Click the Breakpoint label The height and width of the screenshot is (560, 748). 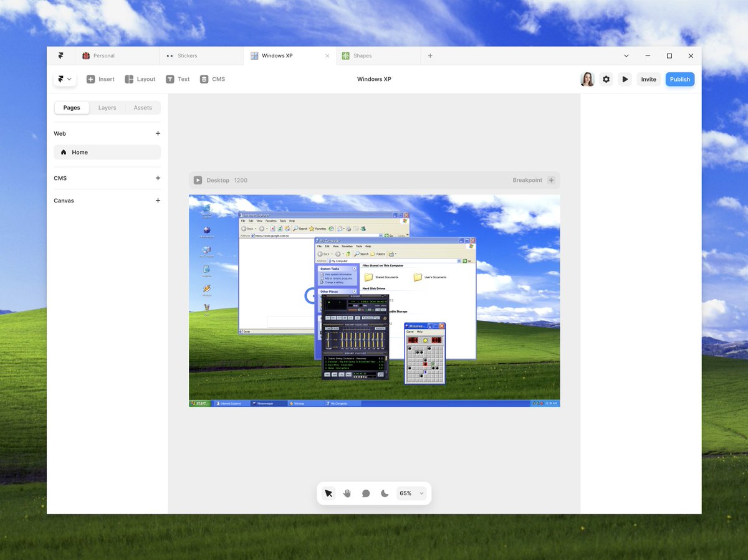pyautogui.click(x=527, y=180)
